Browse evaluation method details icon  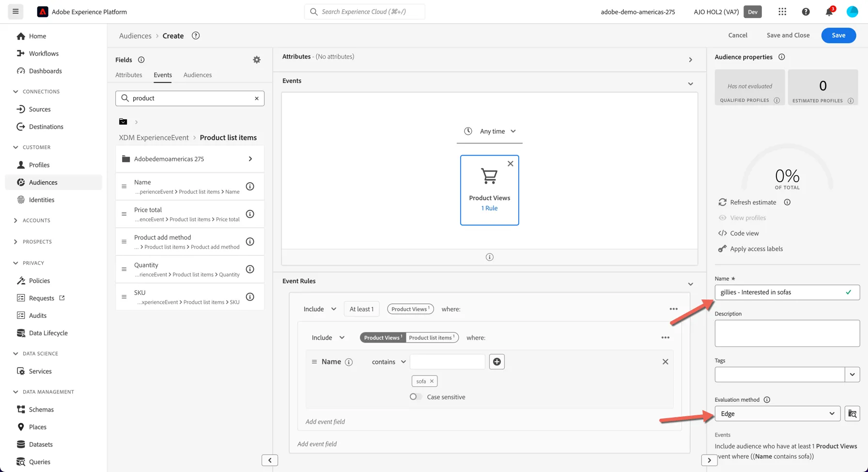pyautogui.click(x=852, y=414)
